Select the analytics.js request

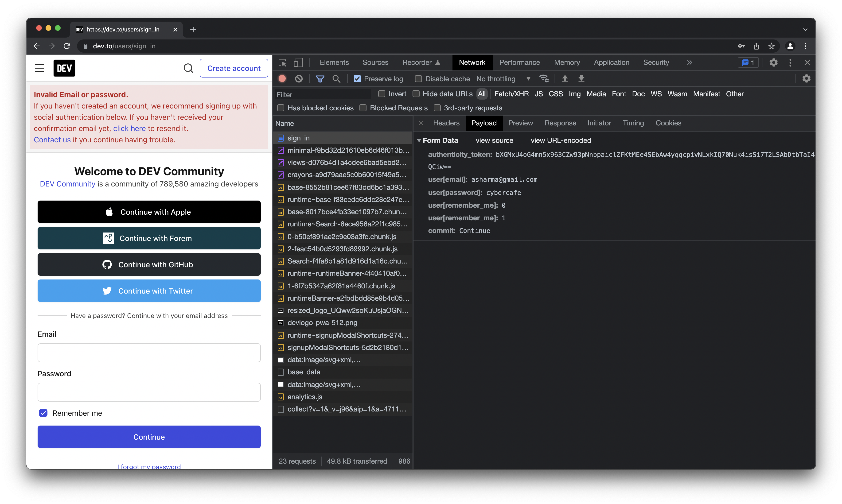tap(343, 397)
